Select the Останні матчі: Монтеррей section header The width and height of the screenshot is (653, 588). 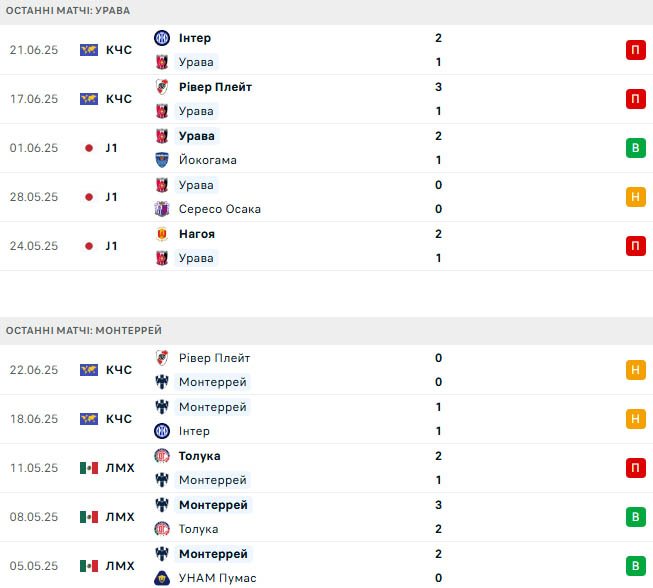coord(326,331)
